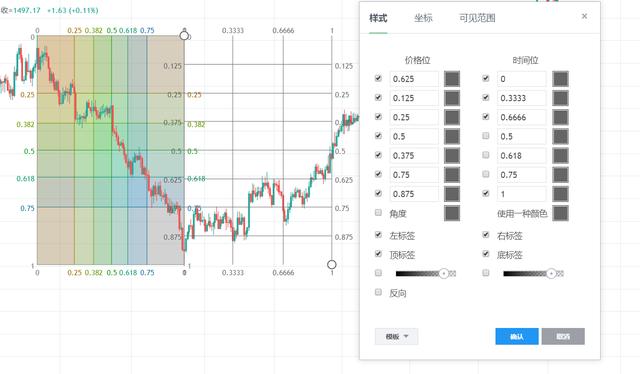
Task: Switch to the 可见范围 tab
Action: (x=477, y=18)
